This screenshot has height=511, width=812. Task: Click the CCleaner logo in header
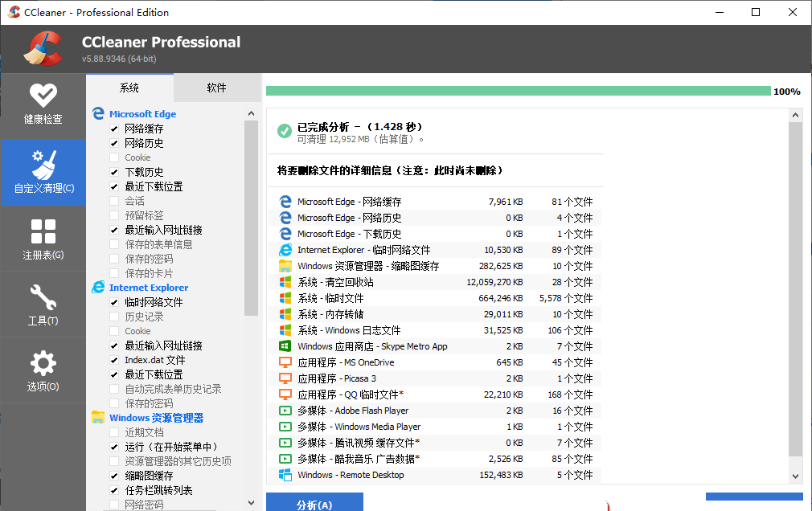point(43,48)
